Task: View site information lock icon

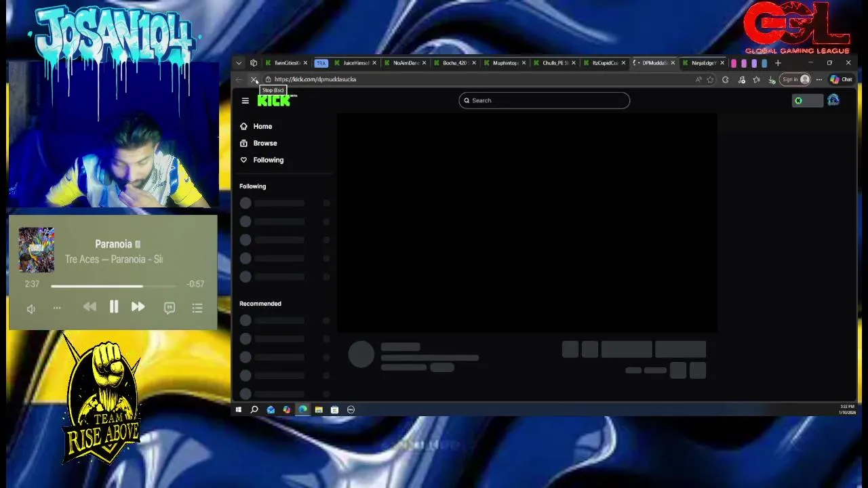Action: 268,79
